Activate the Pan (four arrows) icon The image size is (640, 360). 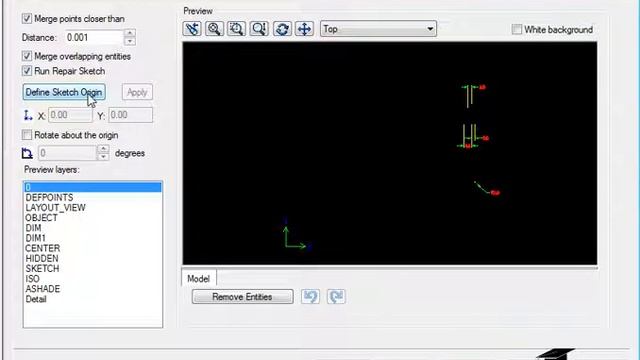point(304,29)
